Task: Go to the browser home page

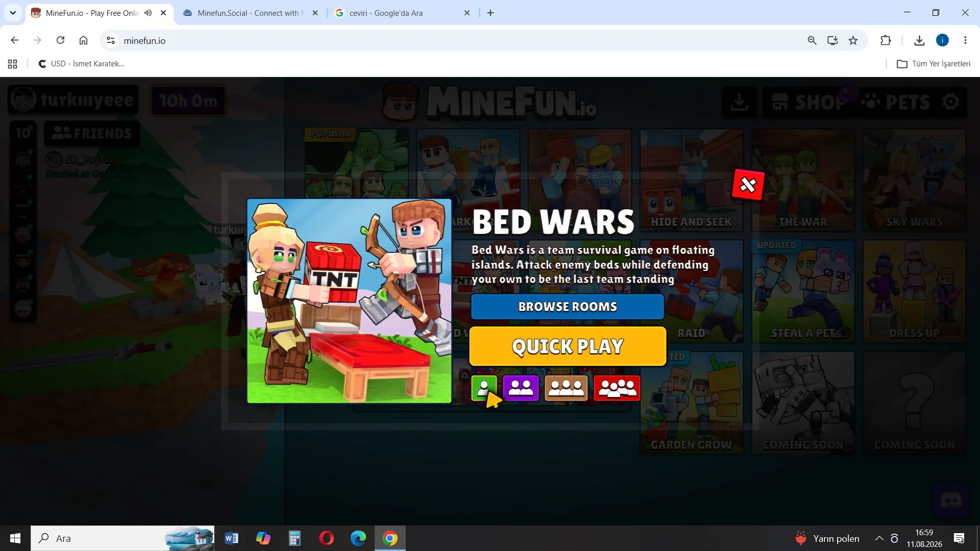Action: click(x=83, y=40)
